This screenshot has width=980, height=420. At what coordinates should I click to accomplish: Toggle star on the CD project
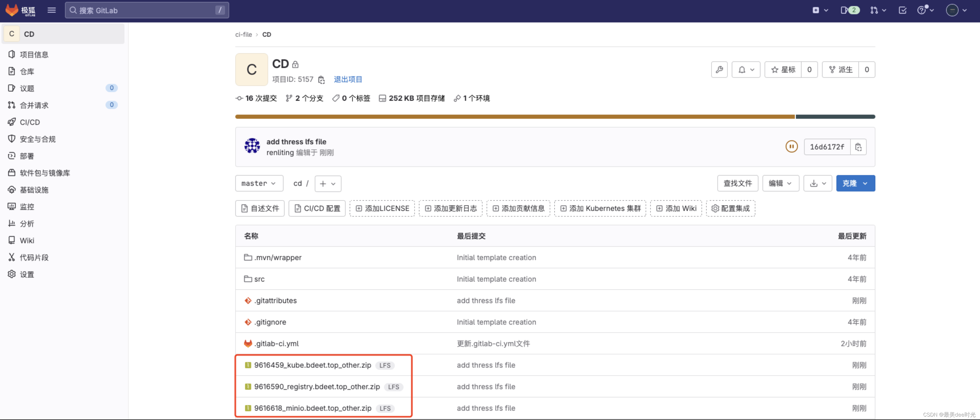tap(783, 70)
